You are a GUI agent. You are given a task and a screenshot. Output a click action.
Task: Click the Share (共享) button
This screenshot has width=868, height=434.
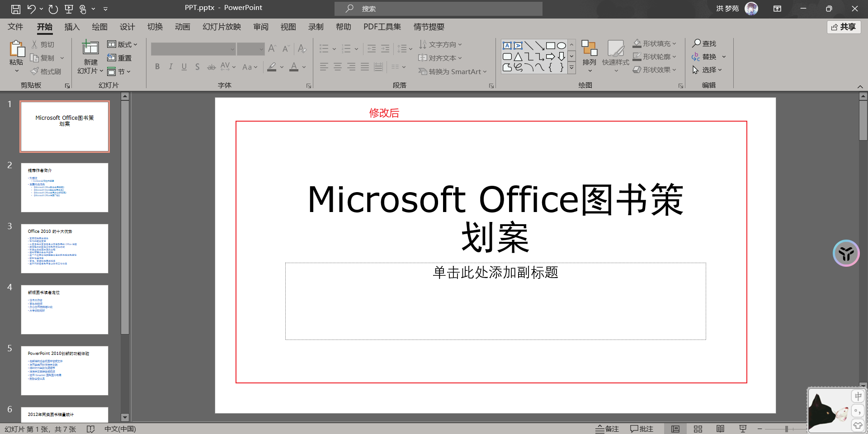(844, 27)
